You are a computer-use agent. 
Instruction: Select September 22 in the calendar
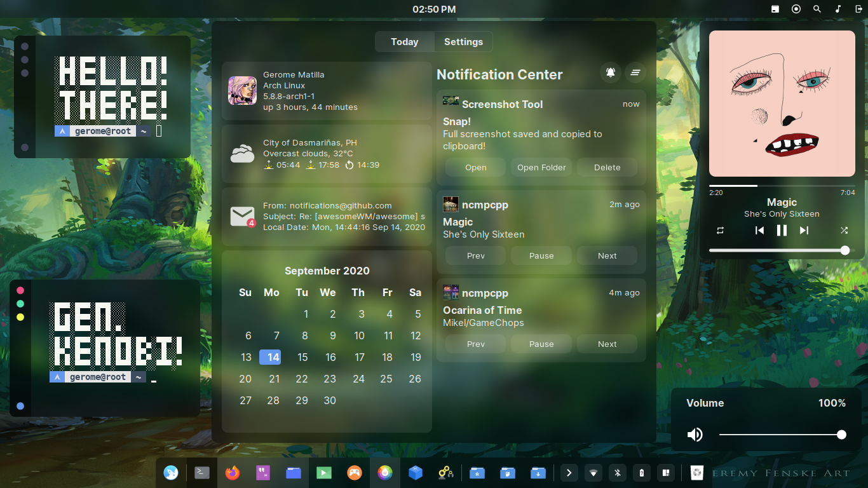pos(302,379)
